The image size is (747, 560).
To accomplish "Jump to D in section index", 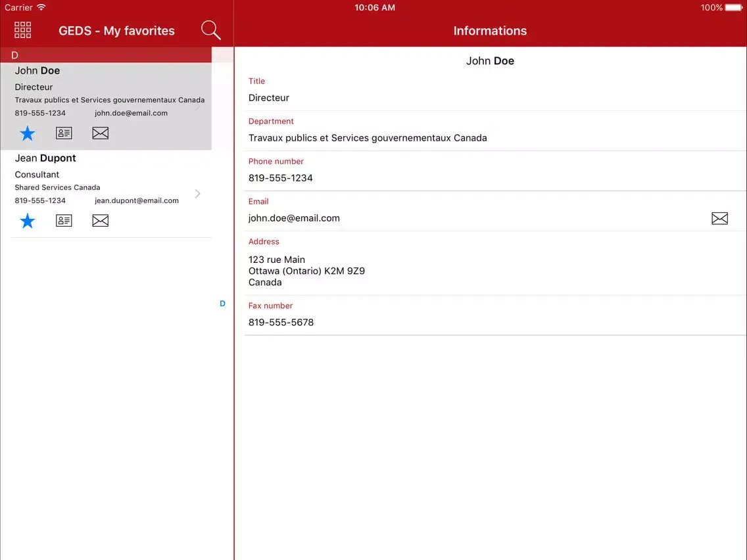I will click(x=222, y=304).
